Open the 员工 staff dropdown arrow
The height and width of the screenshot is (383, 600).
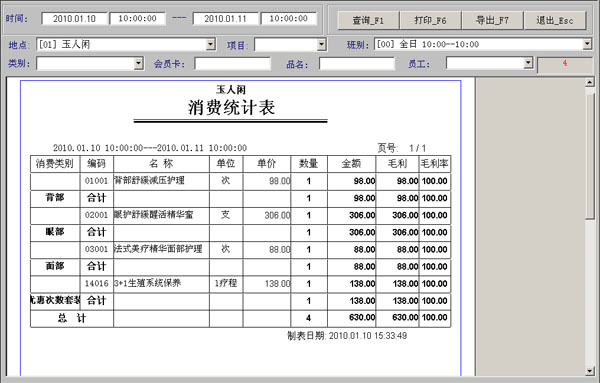528,63
